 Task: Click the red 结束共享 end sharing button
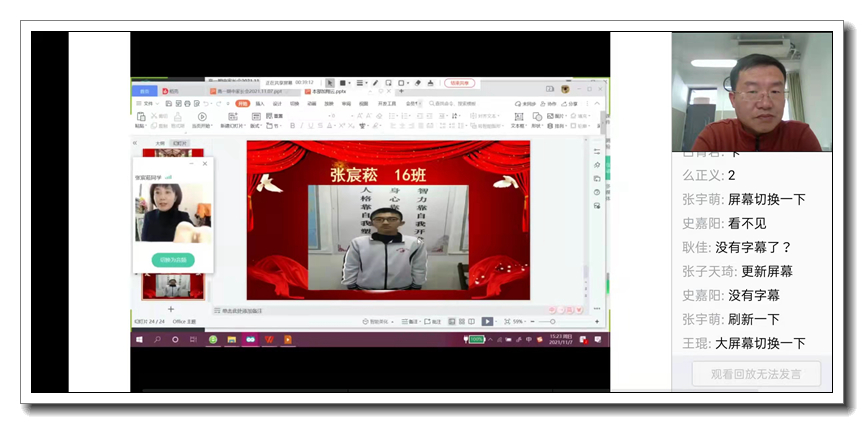coord(460,83)
